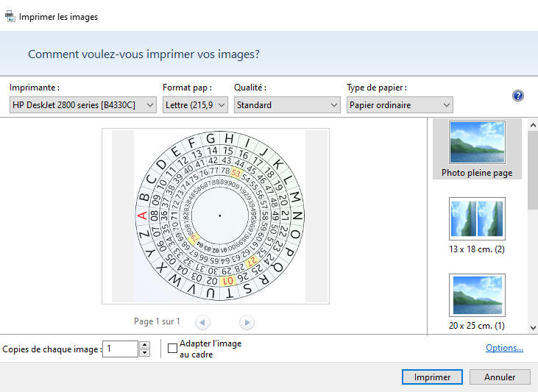The width and height of the screenshot is (538, 392).
Task: Go to next page with right arrow
Action: 247,322
